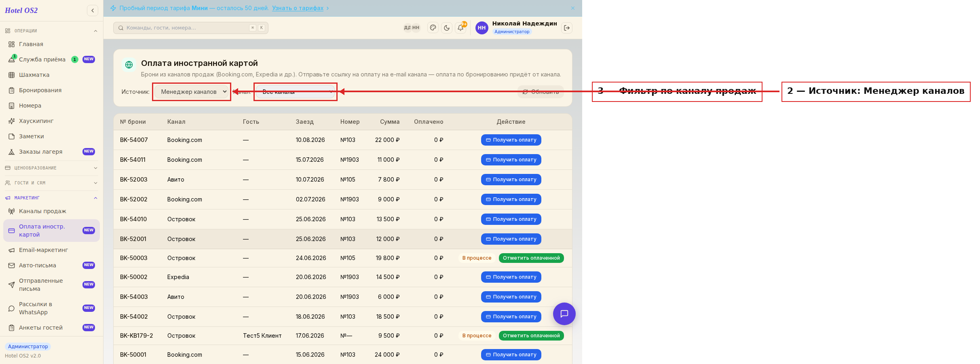The image size is (980, 364).
Task: Open notifications bell icon
Action: pyautogui.click(x=460, y=28)
